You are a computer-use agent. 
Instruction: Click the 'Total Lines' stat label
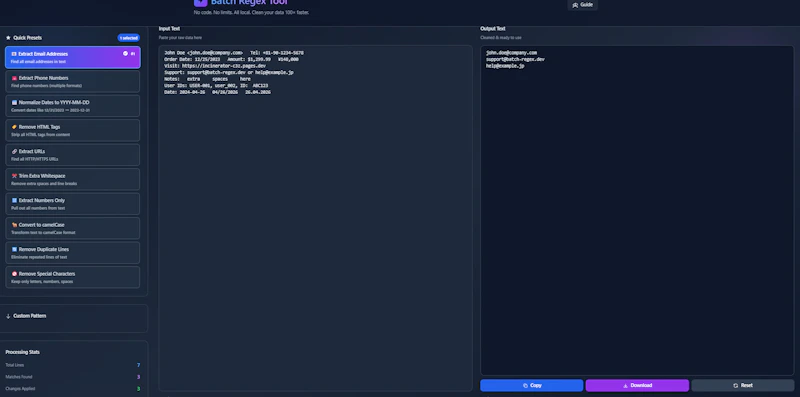click(x=14, y=365)
